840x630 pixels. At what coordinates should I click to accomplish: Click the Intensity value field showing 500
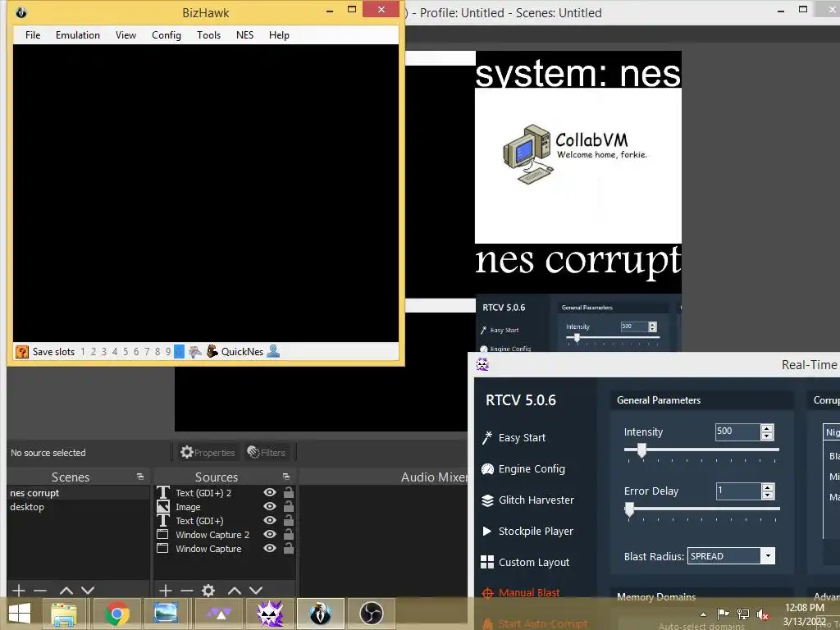(737, 431)
